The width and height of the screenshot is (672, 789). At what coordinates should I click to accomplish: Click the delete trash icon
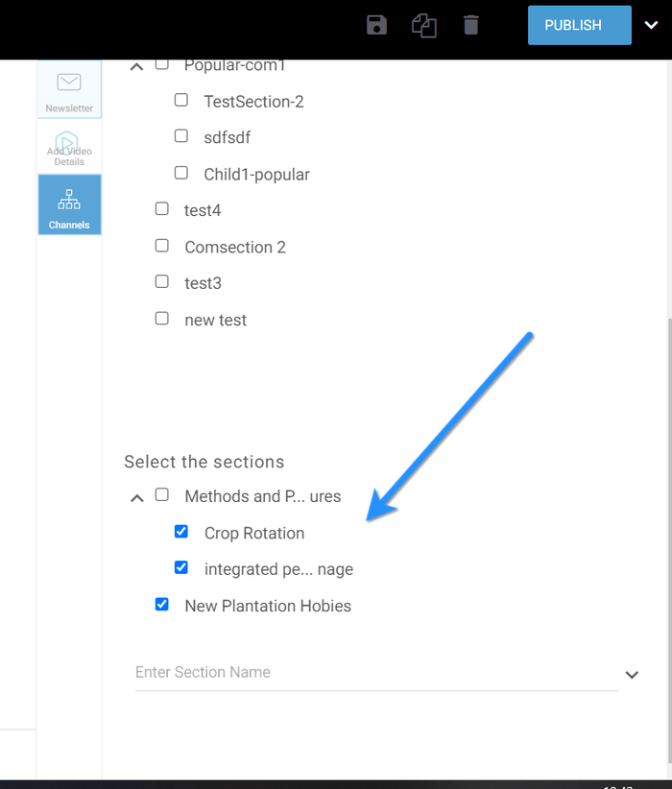click(x=470, y=25)
